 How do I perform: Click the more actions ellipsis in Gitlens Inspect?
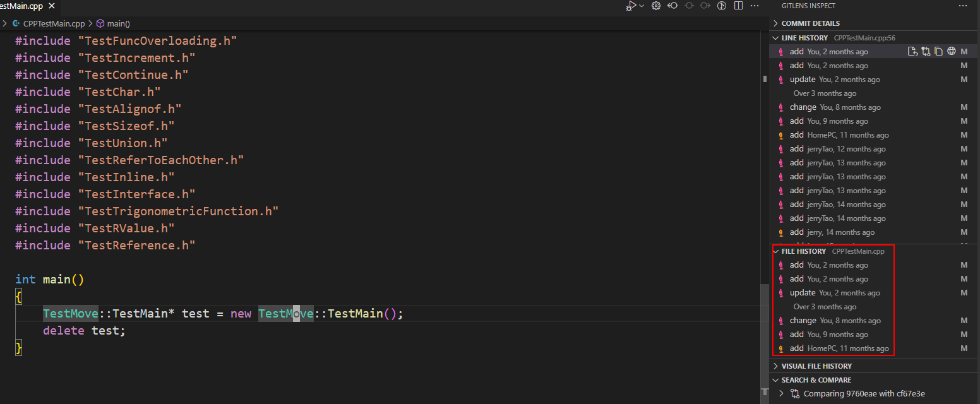pos(963,6)
